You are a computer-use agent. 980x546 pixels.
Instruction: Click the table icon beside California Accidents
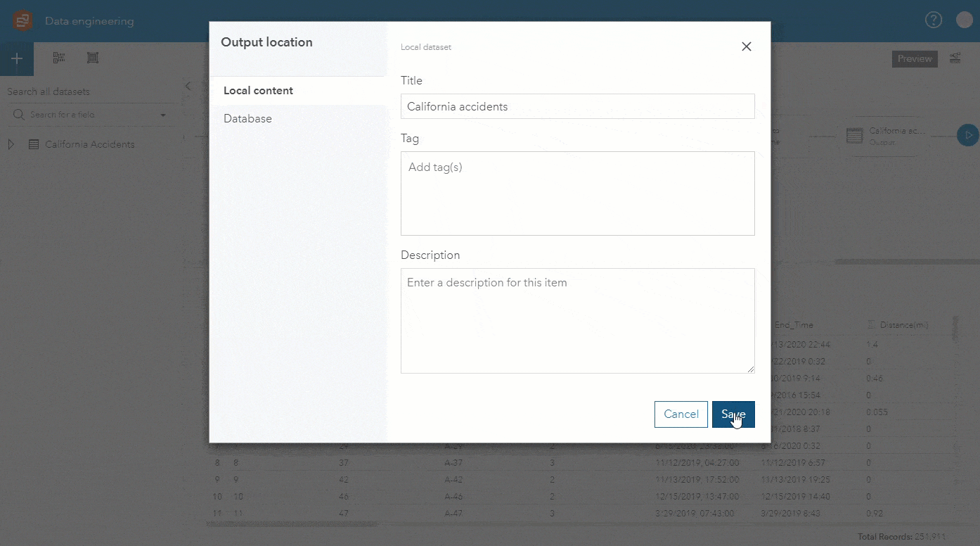tap(34, 144)
